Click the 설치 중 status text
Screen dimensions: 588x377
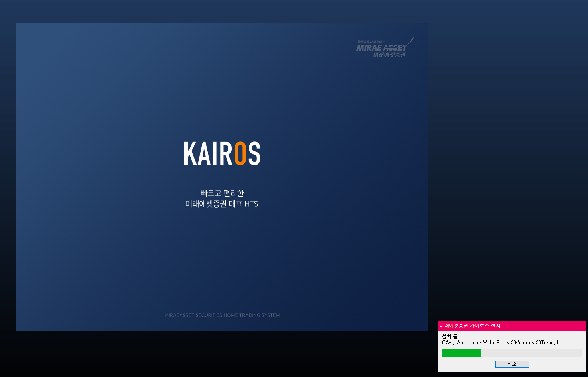click(449, 336)
